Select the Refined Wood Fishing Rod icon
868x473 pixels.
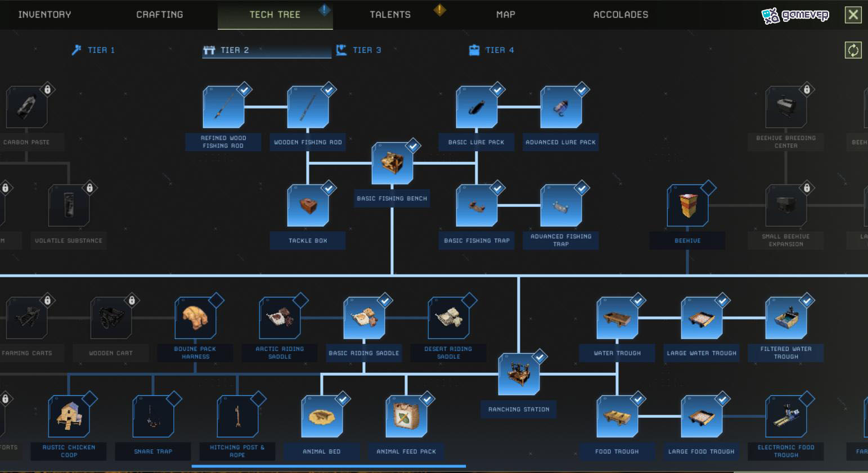[223, 107]
